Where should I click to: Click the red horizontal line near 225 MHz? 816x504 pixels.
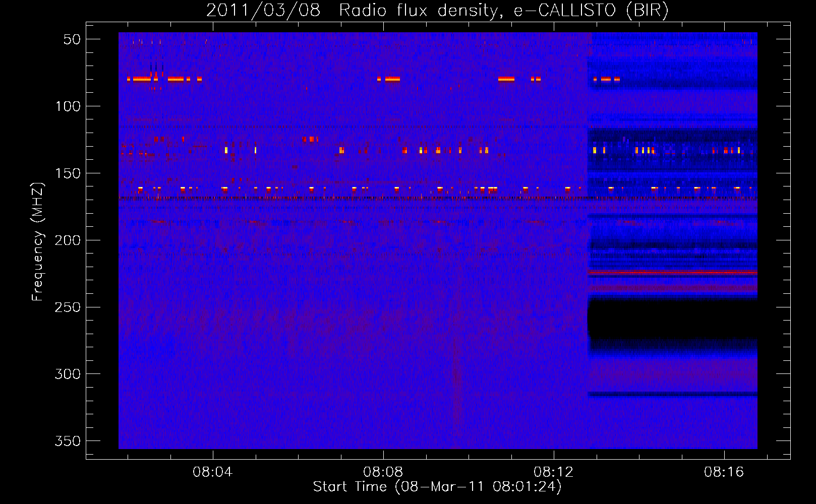pos(672,272)
